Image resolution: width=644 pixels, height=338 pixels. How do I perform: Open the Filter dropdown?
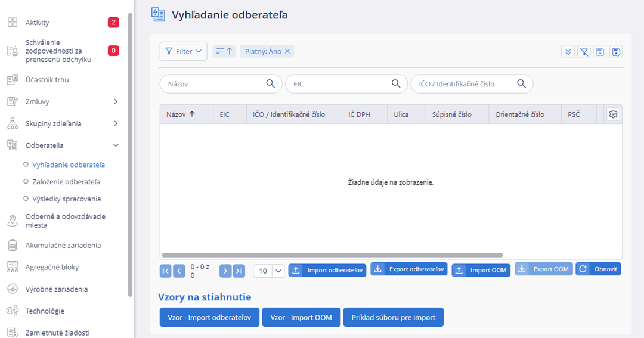click(183, 51)
